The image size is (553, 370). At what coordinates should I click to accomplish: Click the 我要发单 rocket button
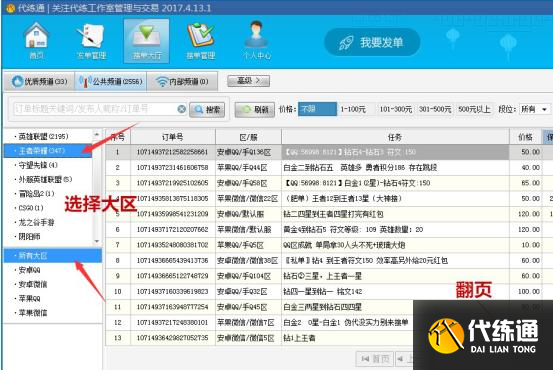coord(372,42)
